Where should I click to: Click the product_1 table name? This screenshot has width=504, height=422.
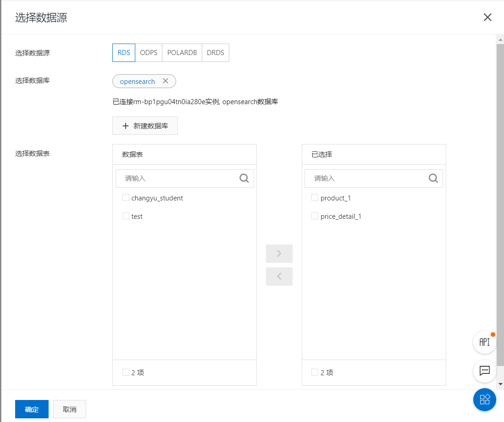click(335, 198)
